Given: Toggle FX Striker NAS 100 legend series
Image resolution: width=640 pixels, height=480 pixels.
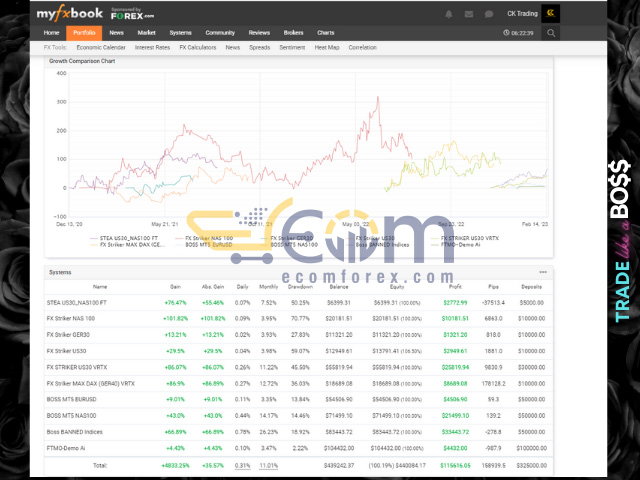Looking at the screenshot, I should (204, 238).
